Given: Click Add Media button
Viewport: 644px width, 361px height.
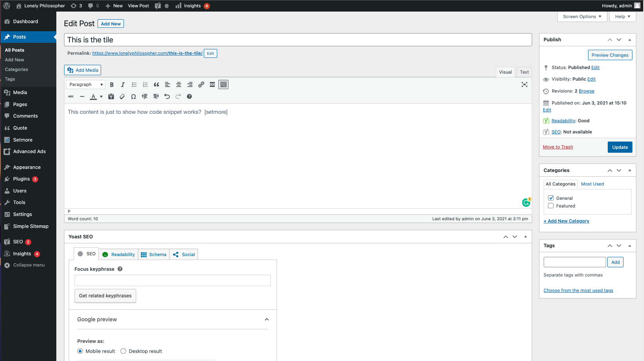Looking at the screenshot, I should click(x=83, y=70).
